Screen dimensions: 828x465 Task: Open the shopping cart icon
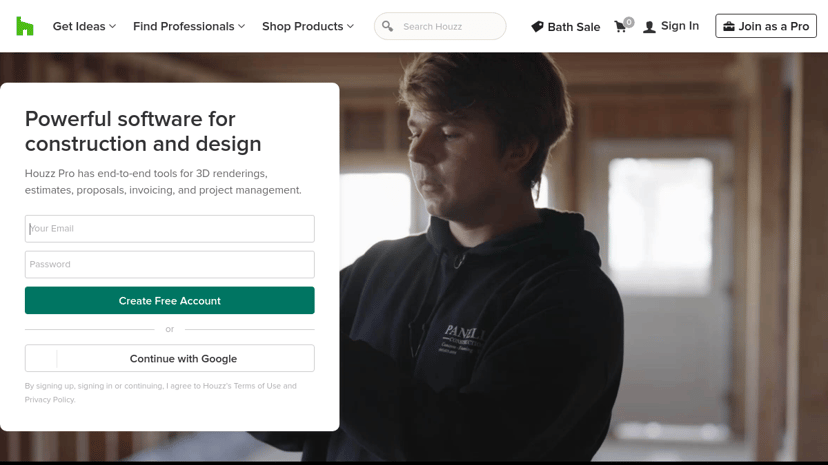pyautogui.click(x=621, y=26)
